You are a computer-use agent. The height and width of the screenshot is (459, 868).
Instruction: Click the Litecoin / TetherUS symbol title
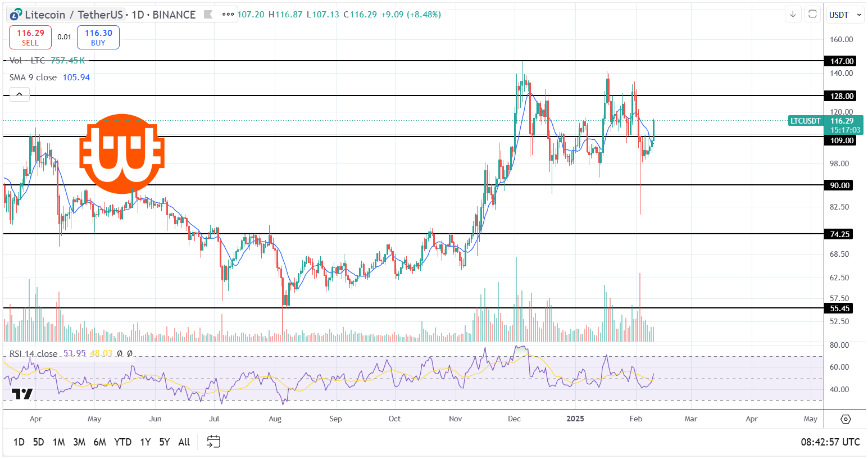(x=73, y=15)
